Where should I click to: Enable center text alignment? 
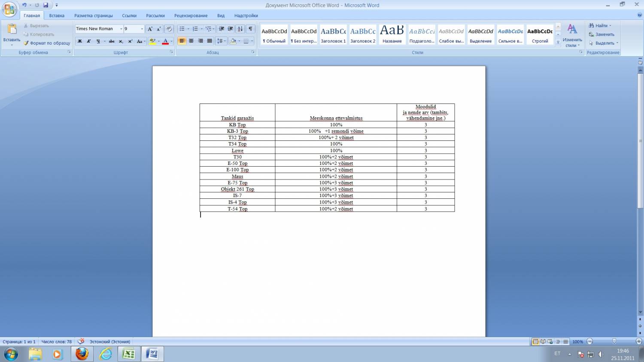[191, 41]
